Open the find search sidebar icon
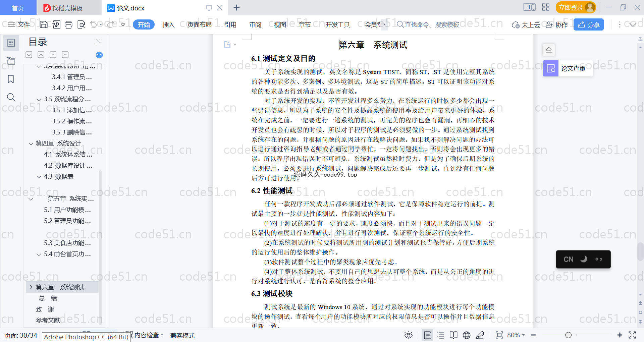Image resolution: width=644 pixels, height=342 pixels. coord(11,97)
